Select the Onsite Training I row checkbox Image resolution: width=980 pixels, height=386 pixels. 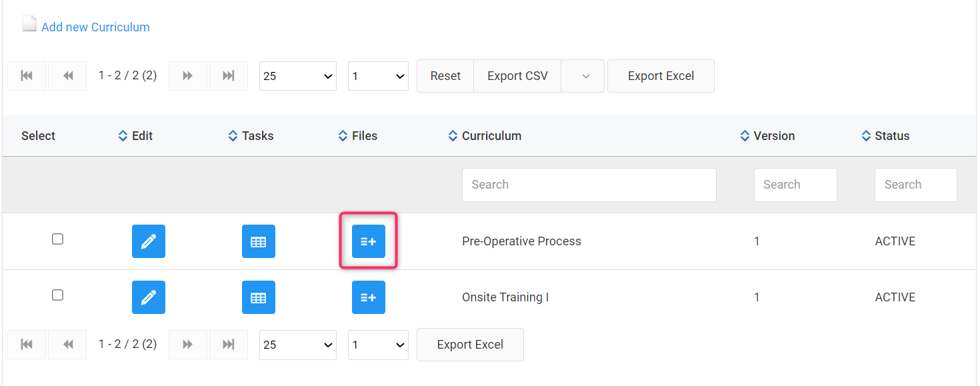tap(57, 295)
